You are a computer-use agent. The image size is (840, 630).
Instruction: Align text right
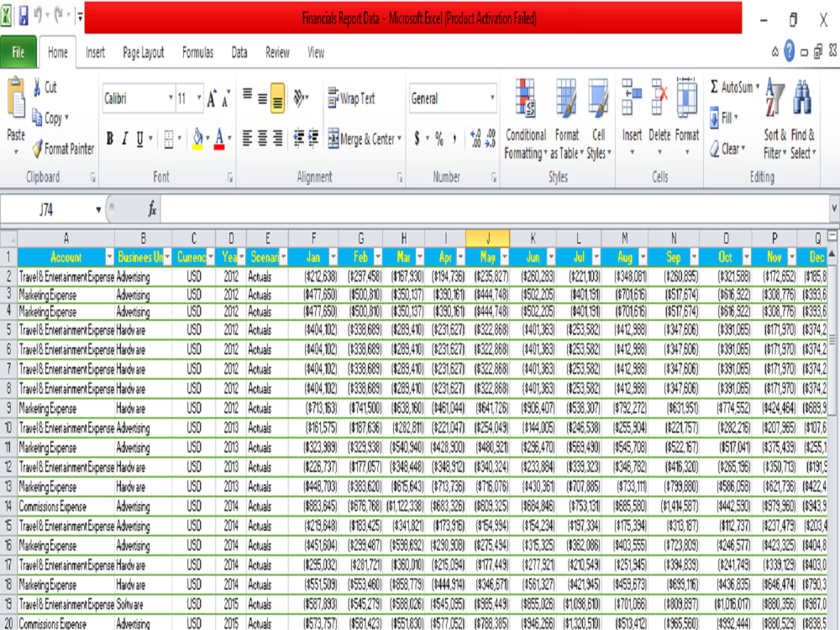(277, 139)
